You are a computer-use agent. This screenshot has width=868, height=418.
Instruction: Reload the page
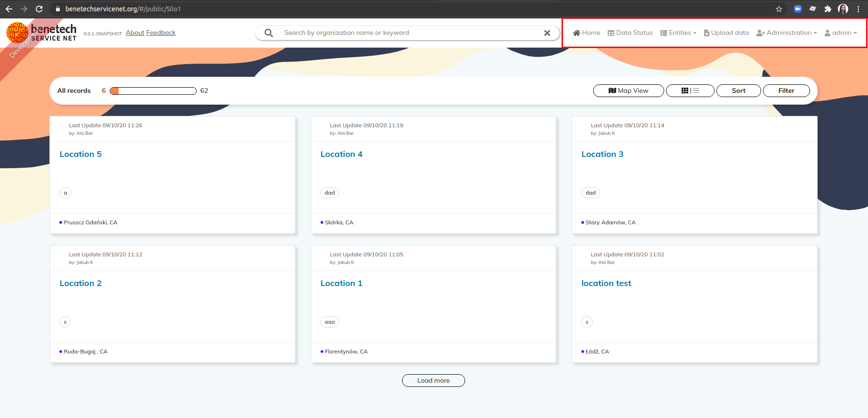click(x=39, y=9)
